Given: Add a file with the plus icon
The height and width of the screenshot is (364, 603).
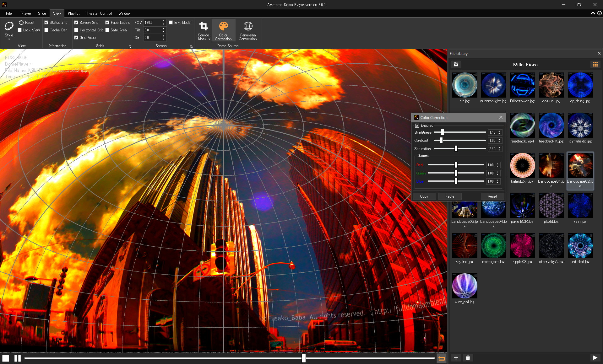Looking at the screenshot, I should (x=456, y=358).
